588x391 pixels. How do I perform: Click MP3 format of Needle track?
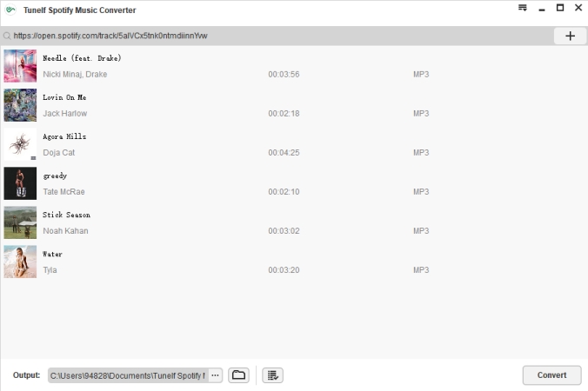(421, 75)
